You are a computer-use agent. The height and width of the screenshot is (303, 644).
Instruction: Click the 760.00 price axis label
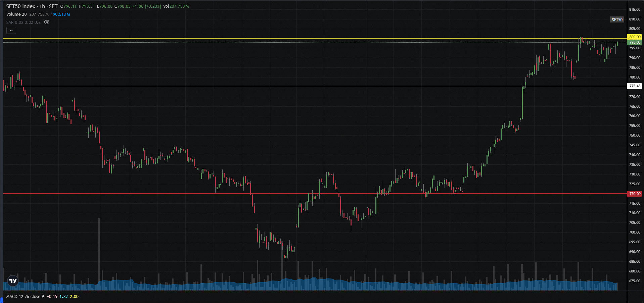635,116
